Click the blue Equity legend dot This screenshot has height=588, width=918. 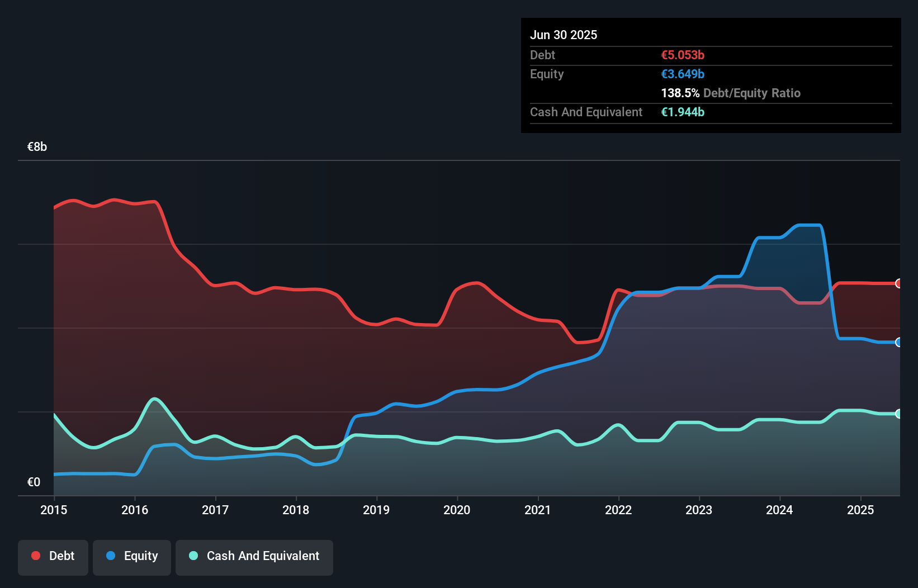pos(111,556)
